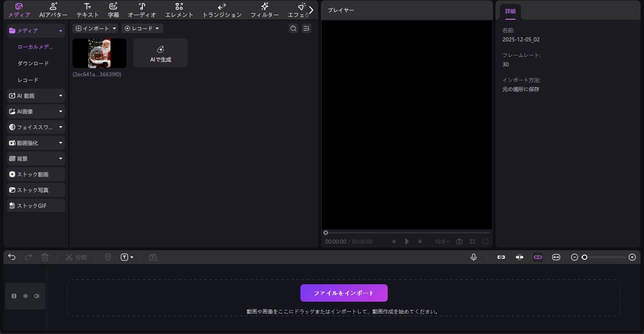Screen dimensions: 644x334
Task: Open the インポート dropdown
Action: coord(96,28)
